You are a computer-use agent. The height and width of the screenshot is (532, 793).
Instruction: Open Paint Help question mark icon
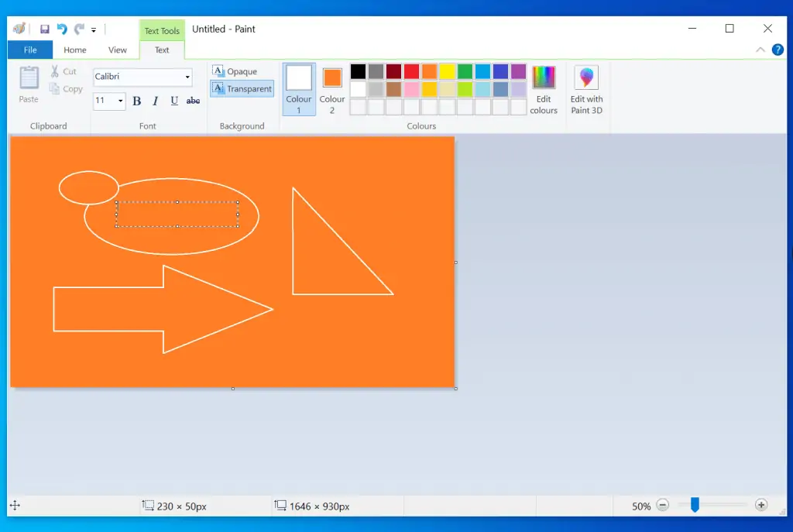[x=778, y=50]
